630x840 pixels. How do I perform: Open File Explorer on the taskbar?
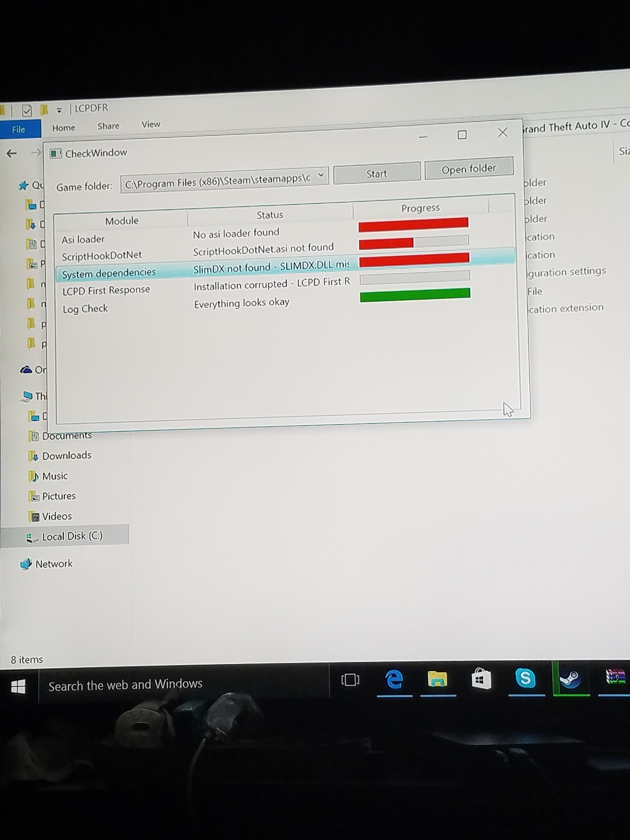pyautogui.click(x=437, y=679)
